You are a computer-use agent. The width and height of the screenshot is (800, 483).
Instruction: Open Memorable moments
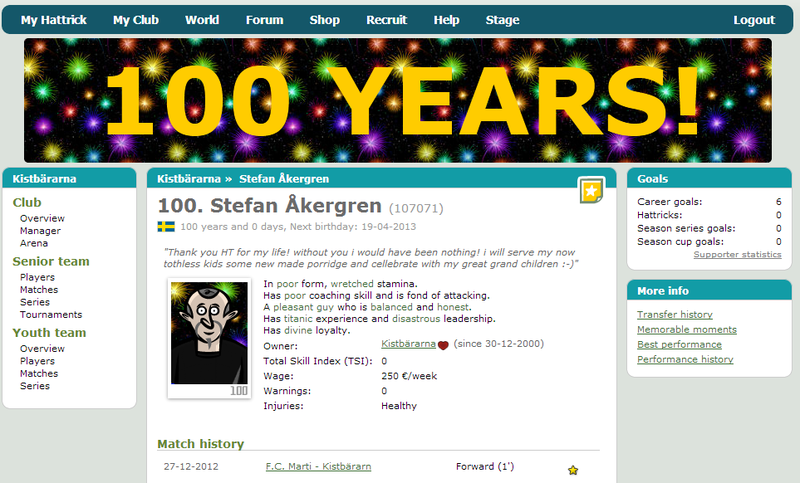tap(687, 329)
